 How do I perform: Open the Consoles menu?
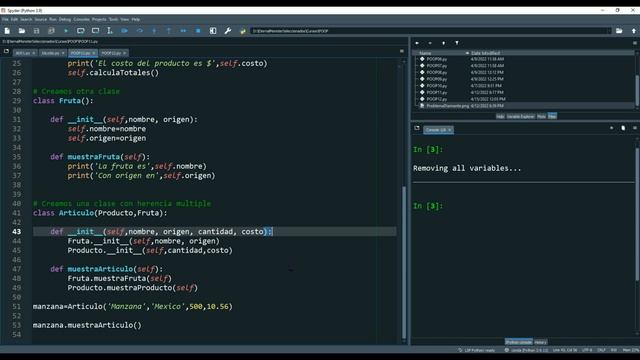[81, 19]
